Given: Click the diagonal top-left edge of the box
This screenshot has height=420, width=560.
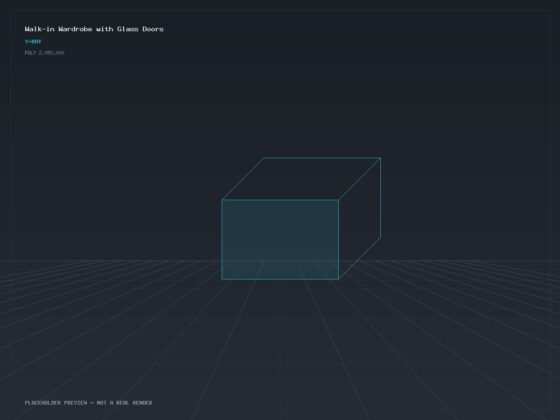Looking at the screenshot, I should point(243,179).
